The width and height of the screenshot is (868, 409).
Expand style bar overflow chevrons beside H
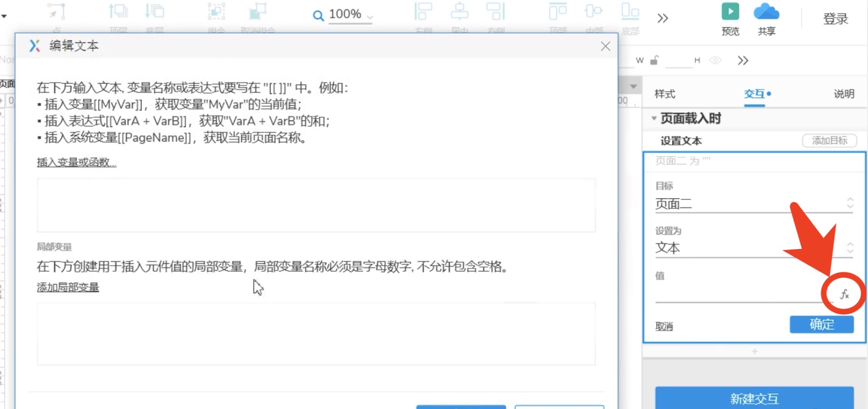tap(743, 61)
